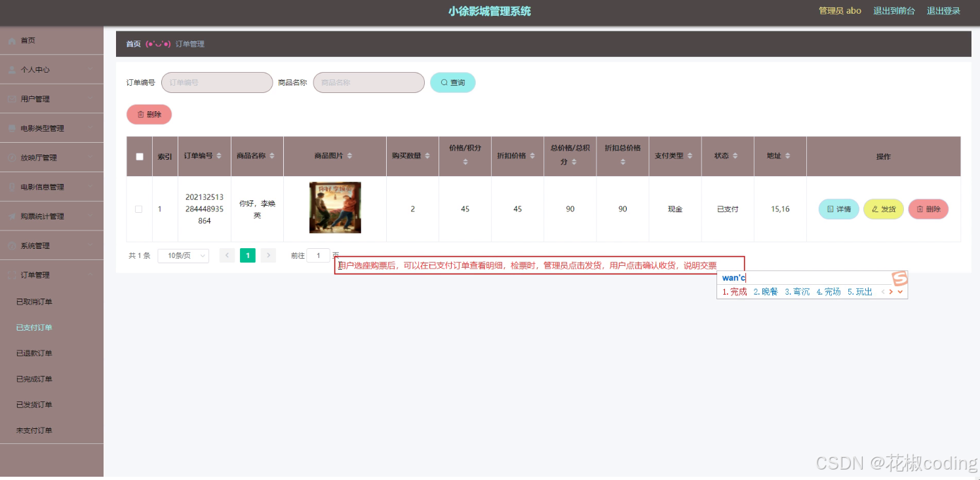
Task: Go to previous IME candidate page arrow
Action: point(883,292)
